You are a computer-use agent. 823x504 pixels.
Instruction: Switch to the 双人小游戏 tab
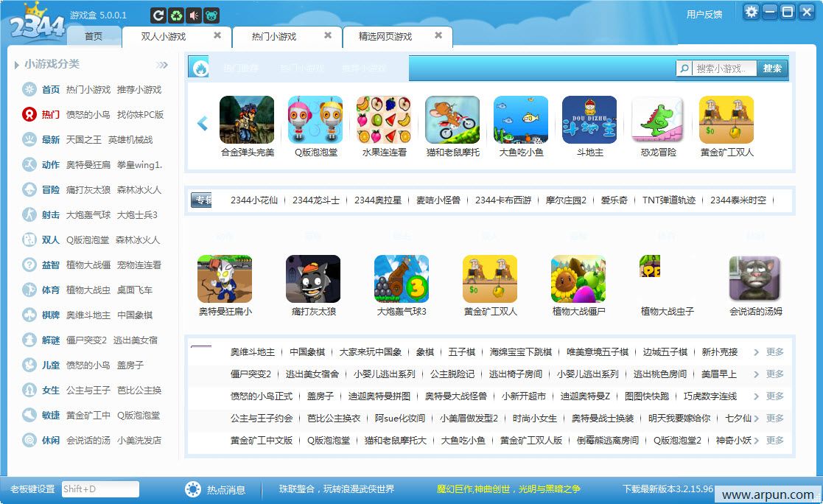[164, 36]
